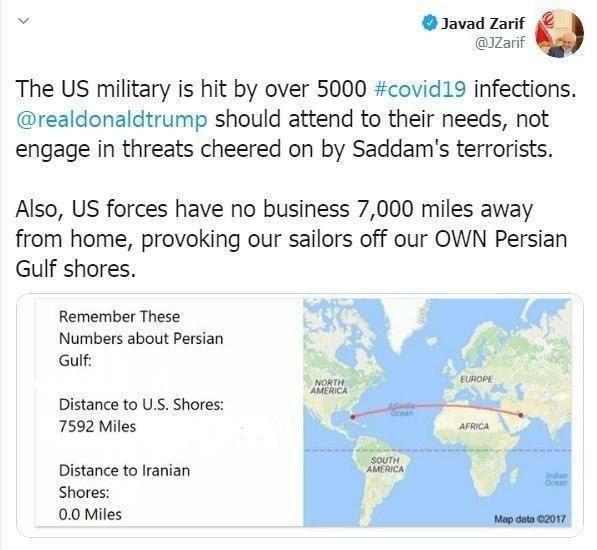597x550 pixels.
Task: Open the tweet options chevron menu
Action: (24, 21)
